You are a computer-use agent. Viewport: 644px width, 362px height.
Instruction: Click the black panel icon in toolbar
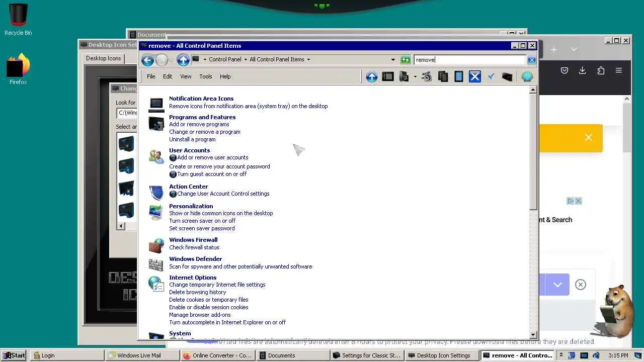click(x=388, y=76)
